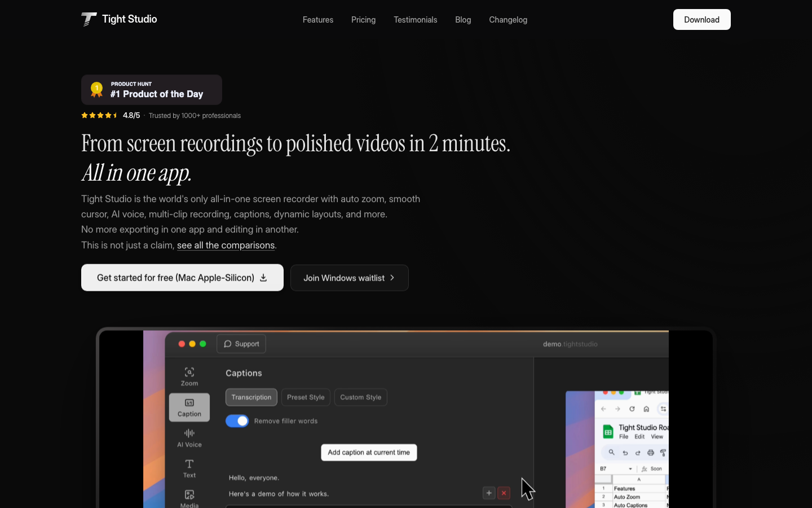
Task: Click the white Download button
Action: coord(701,20)
